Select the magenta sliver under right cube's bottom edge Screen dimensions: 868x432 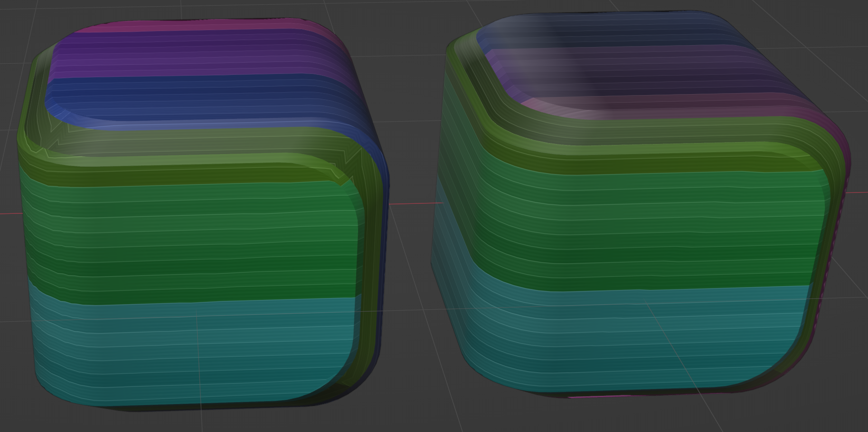coord(598,395)
